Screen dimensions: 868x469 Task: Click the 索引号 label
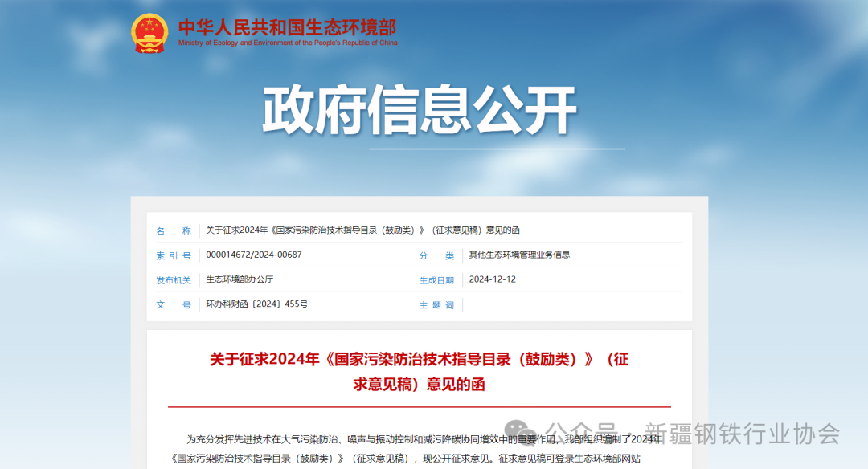click(174, 255)
